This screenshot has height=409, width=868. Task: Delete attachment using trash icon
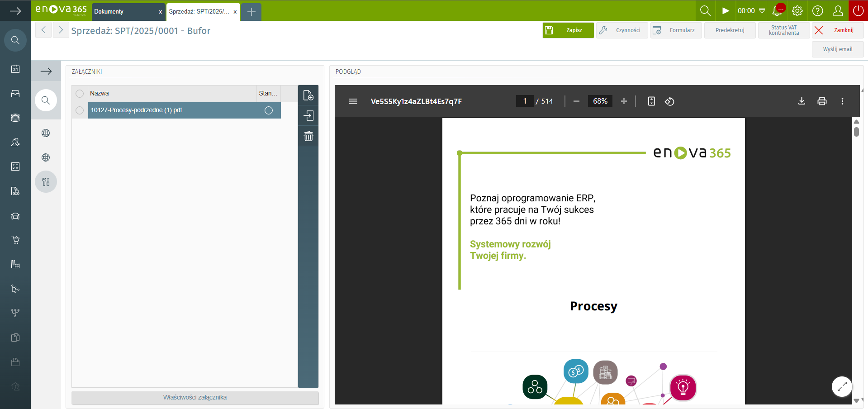point(308,136)
